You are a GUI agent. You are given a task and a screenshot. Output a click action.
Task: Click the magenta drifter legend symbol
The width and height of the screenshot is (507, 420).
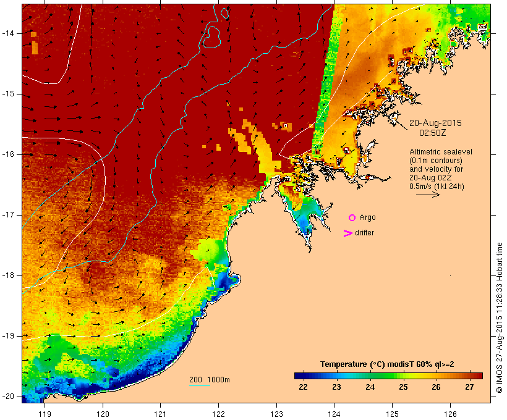click(x=347, y=233)
